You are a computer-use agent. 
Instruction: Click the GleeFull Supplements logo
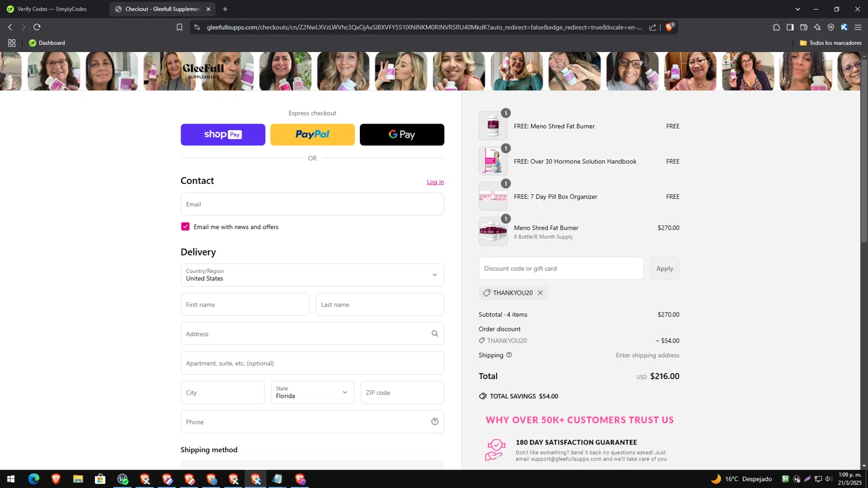point(203,71)
